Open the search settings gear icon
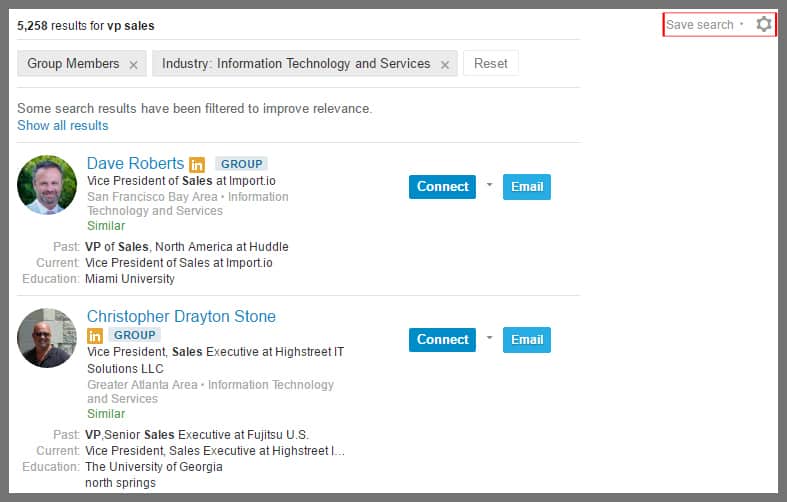 pyautogui.click(x=764, y=24)
